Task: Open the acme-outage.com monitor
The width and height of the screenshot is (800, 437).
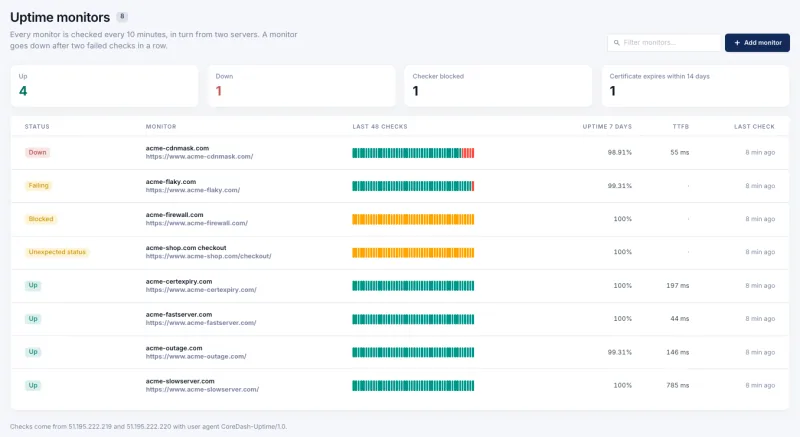Action: pyautogui.click(x=173, y=348)
